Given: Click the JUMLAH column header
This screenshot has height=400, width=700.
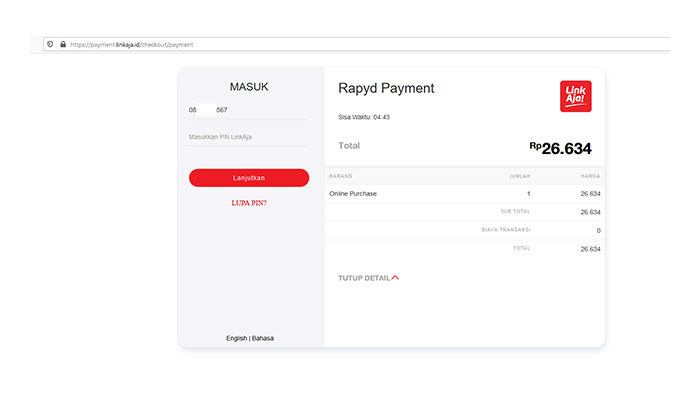Looking at the screenshot, I should (520, 176).
